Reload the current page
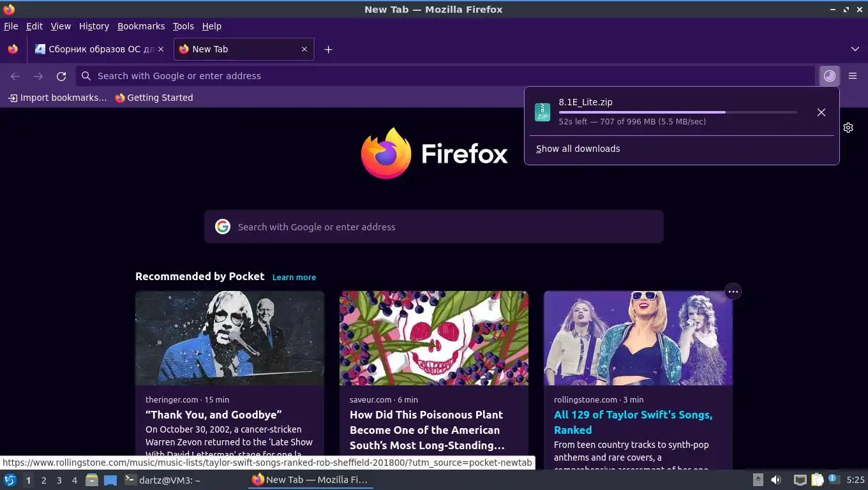The image size is (868, 490). (x=61, y=76)
